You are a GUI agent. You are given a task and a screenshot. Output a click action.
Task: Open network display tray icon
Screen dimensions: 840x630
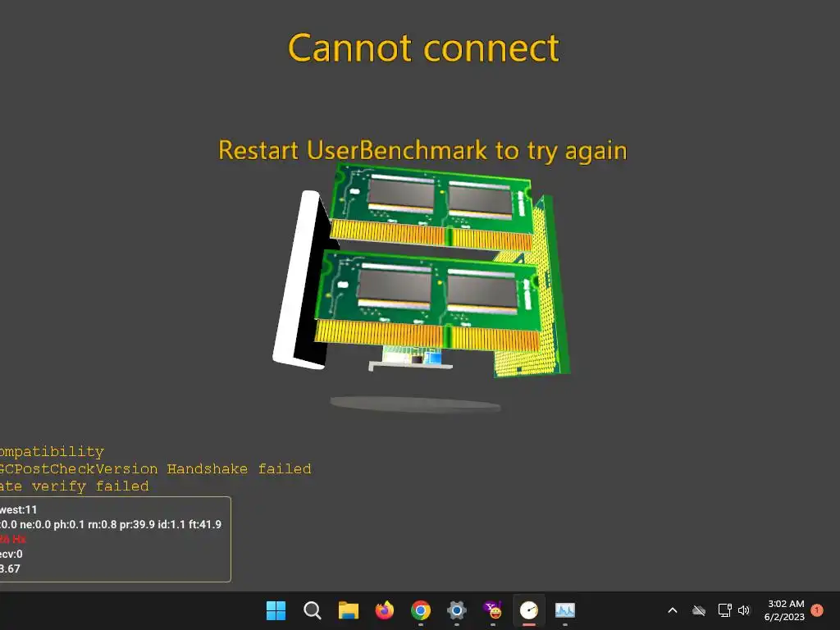[725, 610]
